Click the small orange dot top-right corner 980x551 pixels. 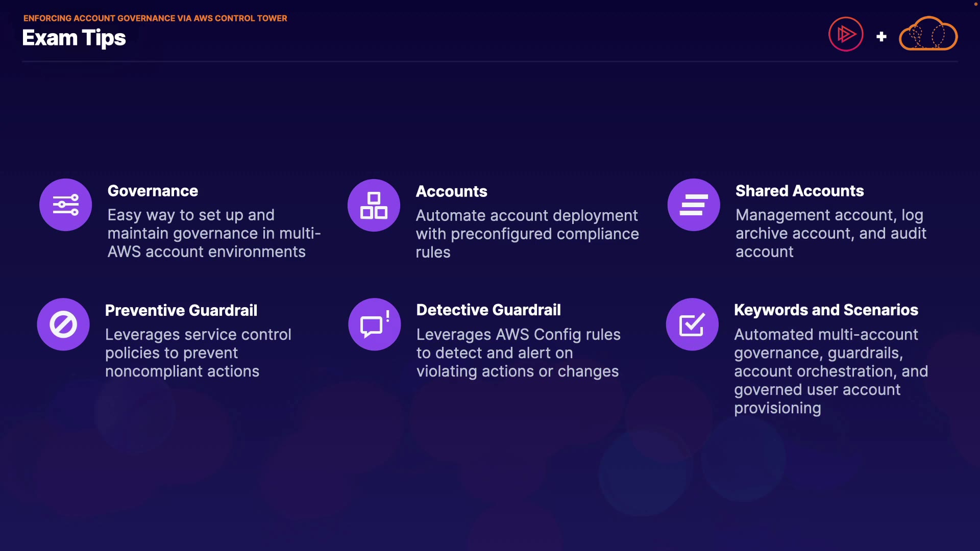[975, 4]
